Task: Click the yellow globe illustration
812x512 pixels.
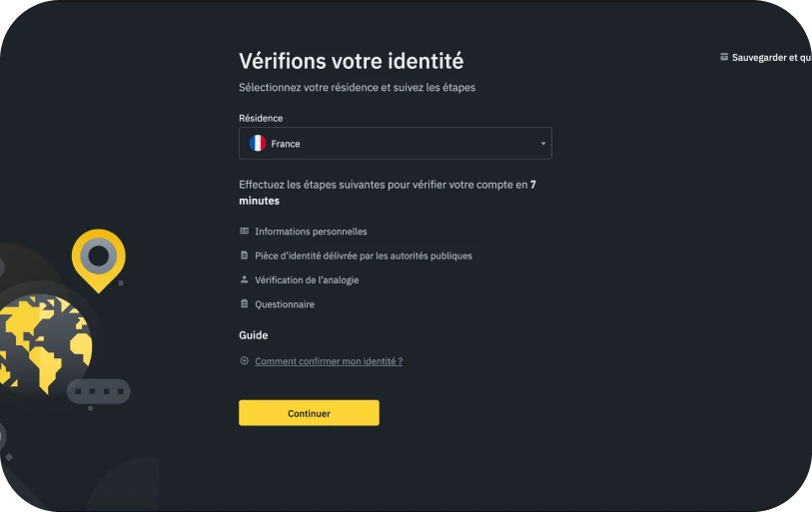Action: pos(46,343)
